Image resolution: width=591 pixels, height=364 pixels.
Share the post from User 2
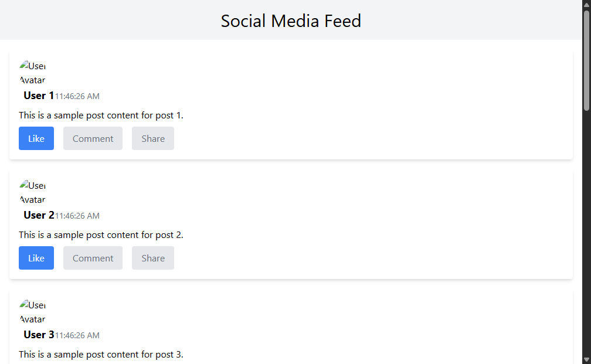pos(153,258)
